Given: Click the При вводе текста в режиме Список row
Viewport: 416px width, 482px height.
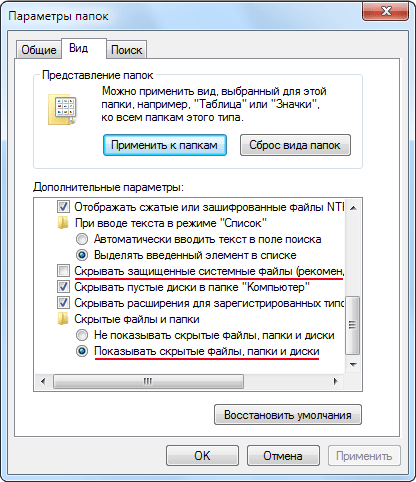Looking at the screenshot, I should [x=170, y=223].
